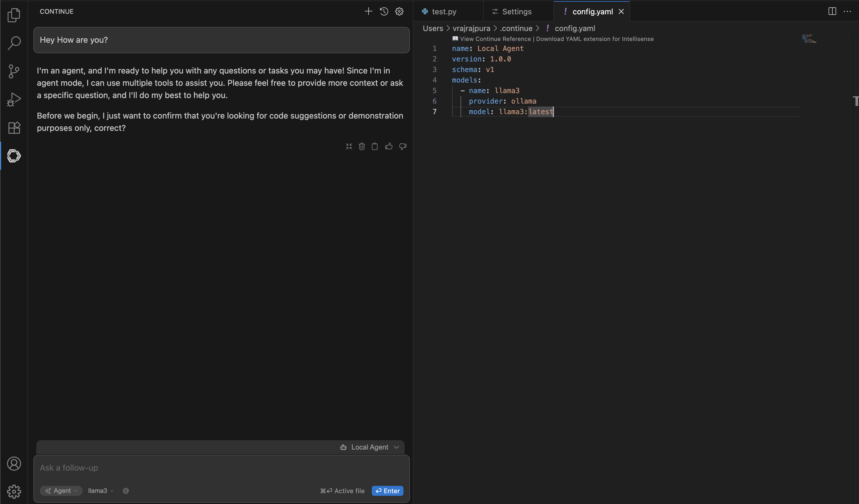Mark the response with thumbs up
The width and height of the screenshot is (859, 504).
pos(389,147)
